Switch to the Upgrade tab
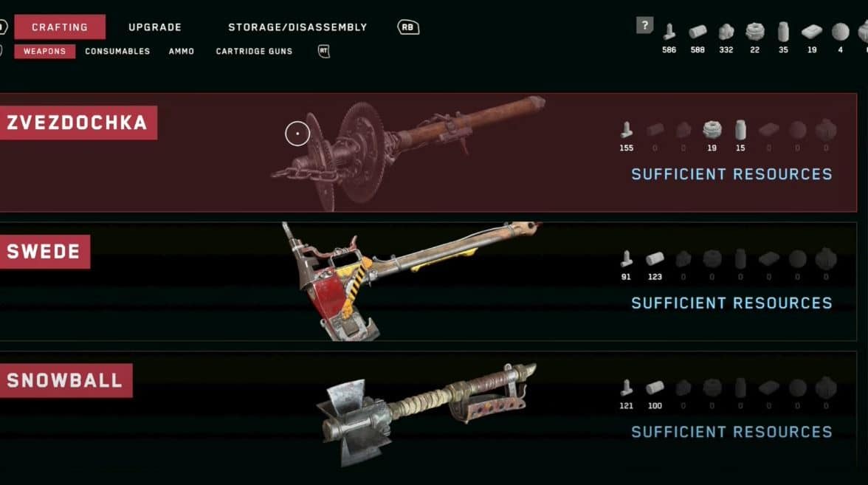The image size is (868, 485). pyautogui.click(x=155, y=27)
